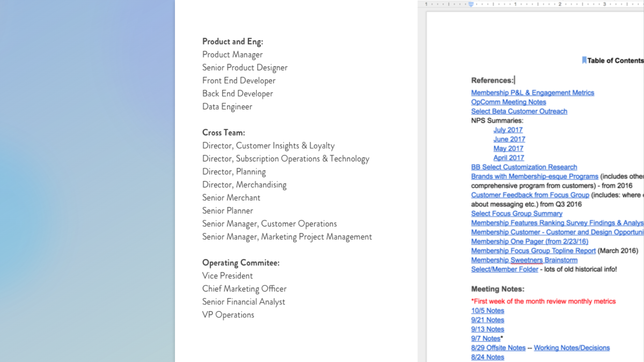Screen dimensions: 644x362
Task: Open Membership One Pager link
Action: click(529, 242)
